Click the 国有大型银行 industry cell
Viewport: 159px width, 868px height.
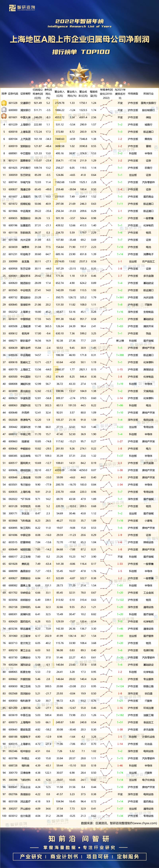[148, 103]
